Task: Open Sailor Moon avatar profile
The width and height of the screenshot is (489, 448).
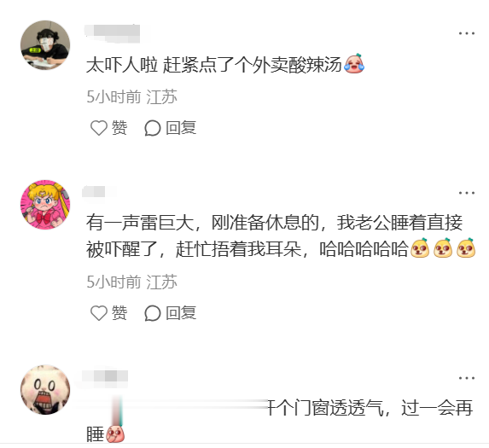Action: point(45,205)
